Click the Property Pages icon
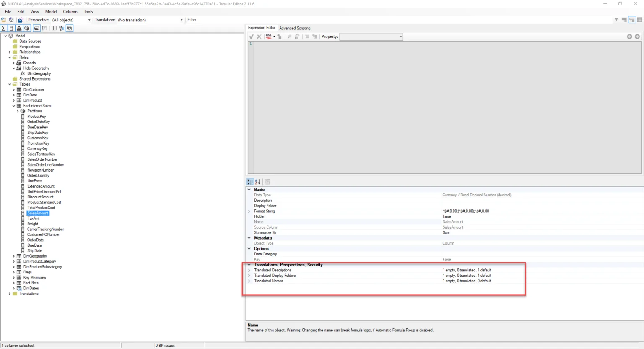 pos(267,182)
